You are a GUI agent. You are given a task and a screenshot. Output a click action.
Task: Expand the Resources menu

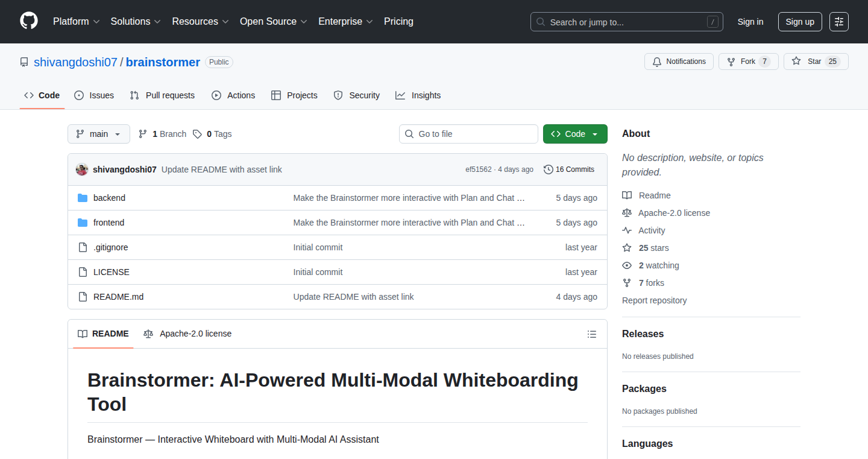pos(200,22)
